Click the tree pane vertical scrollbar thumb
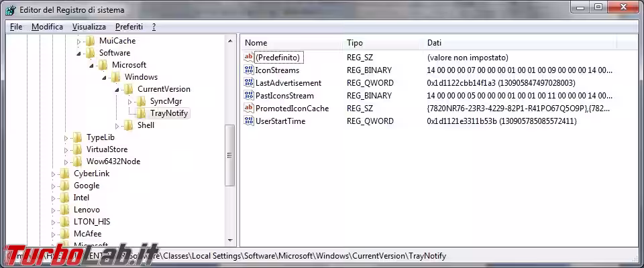Screen dimensions: 644x268 (x=229, y=155)
